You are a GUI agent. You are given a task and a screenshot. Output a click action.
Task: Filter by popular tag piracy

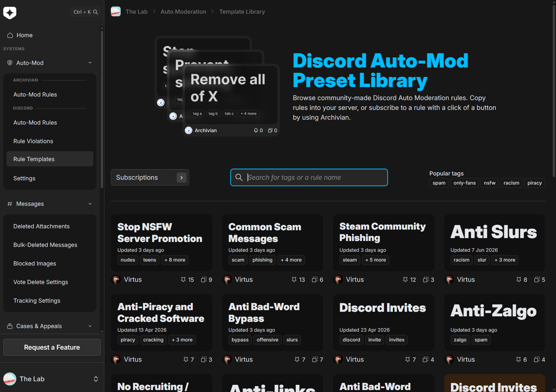click(x=535, y=183)
